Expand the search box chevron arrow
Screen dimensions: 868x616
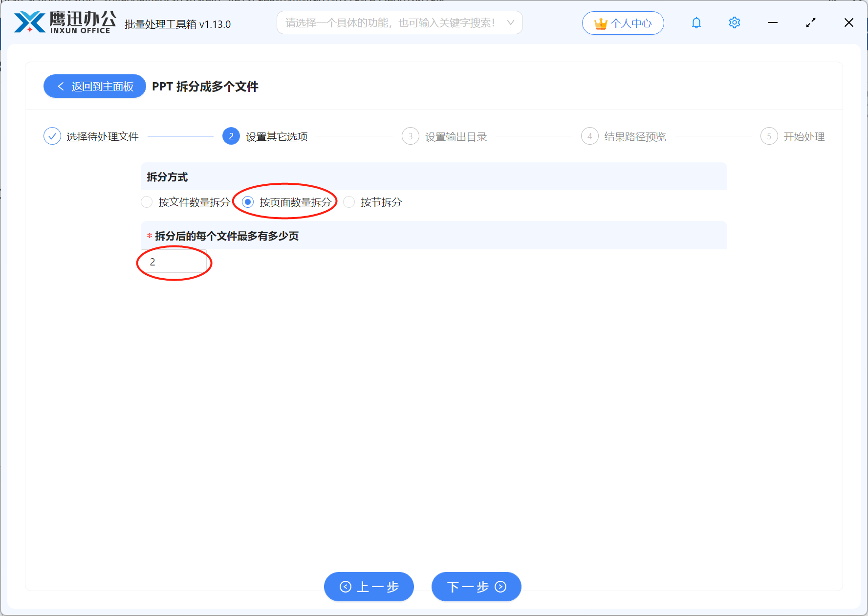pyautogui.click(x=511, y=22)
